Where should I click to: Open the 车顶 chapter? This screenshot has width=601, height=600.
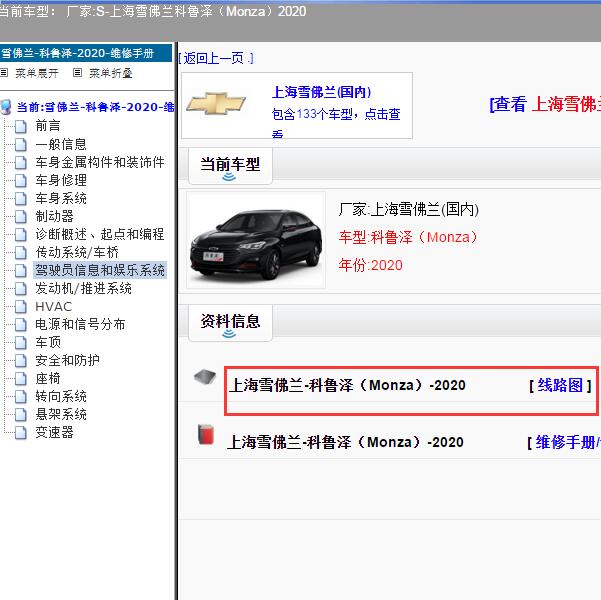(x=48, y=342)
